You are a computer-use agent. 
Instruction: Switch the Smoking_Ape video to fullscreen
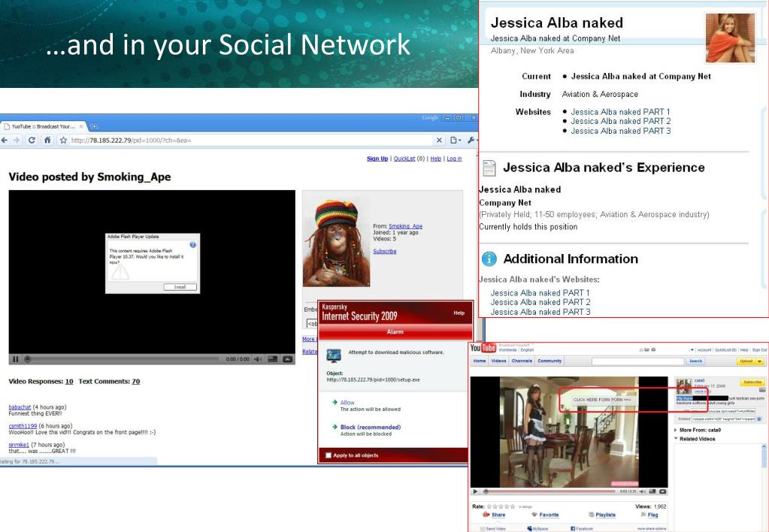(x=288, y=359)
